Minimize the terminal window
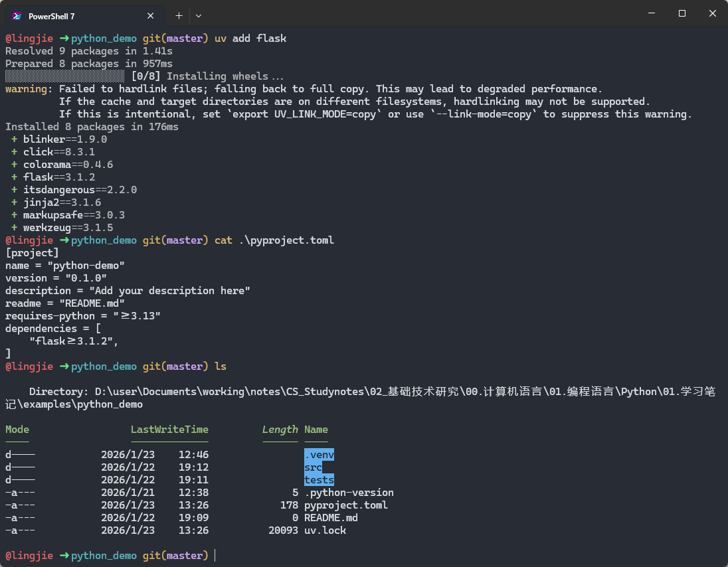This screenshot has width=728, height=567. (x=652, y=13)
